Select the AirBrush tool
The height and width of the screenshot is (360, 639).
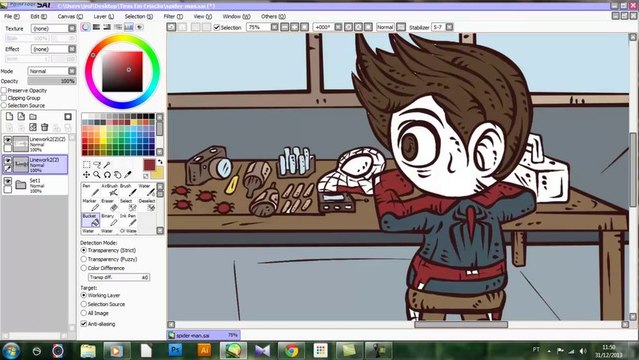click(x=110, y=190)
